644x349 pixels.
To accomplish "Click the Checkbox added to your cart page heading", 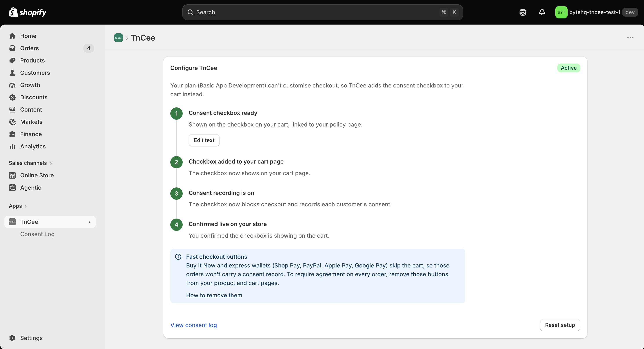I will pos(236,162).
